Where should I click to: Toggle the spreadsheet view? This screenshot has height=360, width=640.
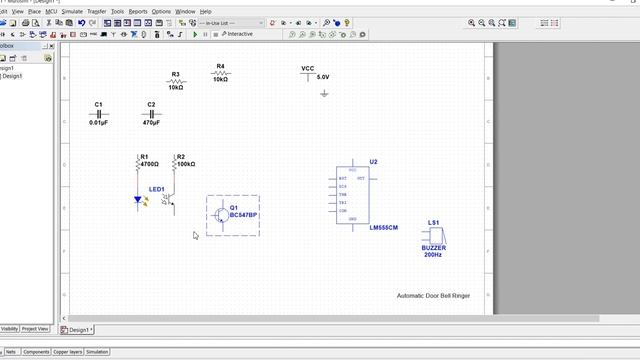[117, 23]
